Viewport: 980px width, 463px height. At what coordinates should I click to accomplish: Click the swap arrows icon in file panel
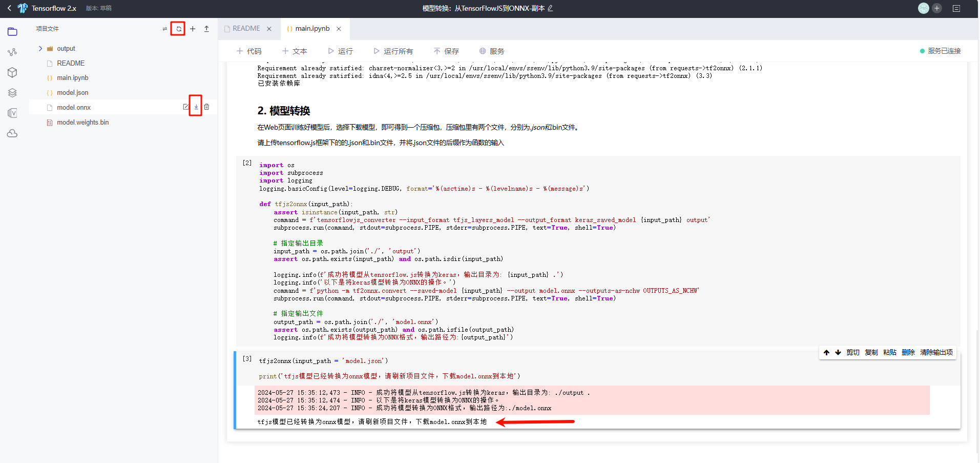tap(164, 29)
